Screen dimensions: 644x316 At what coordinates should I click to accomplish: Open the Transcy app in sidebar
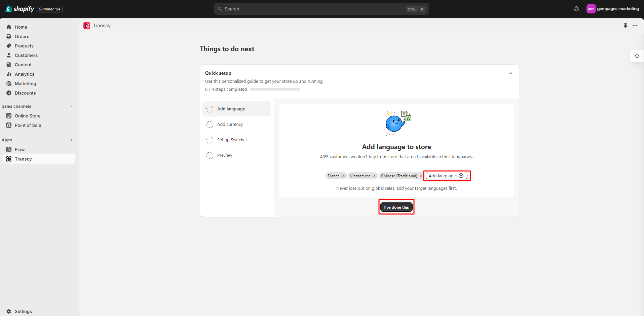[x=24, y=159]
